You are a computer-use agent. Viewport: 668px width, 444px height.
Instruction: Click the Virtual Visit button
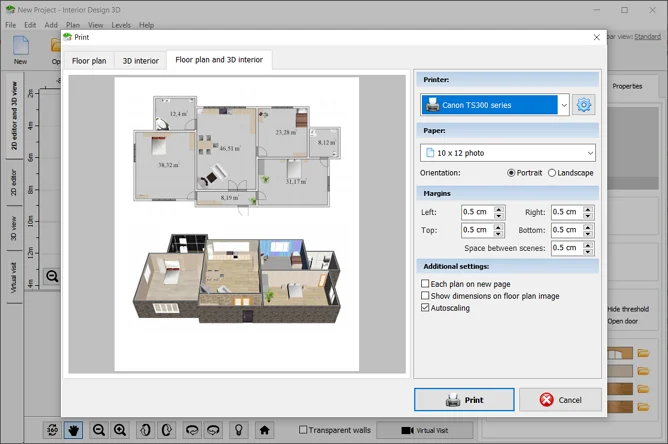(x=424, y=430)
